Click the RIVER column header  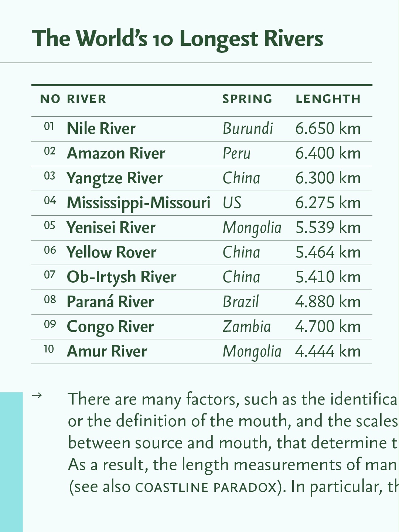click(x=86, y=99)
